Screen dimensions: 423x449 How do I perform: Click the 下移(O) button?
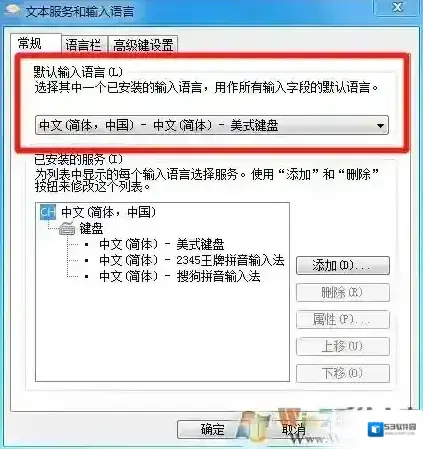[x=343, y=373]
